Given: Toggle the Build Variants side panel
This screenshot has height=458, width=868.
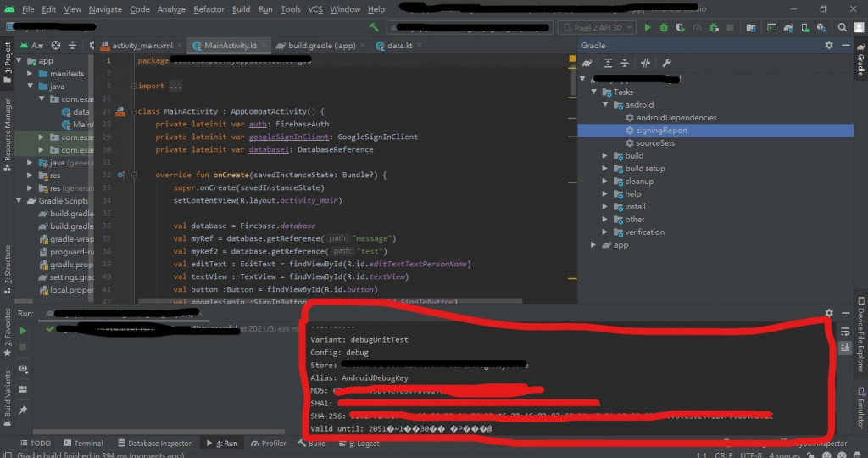Looking at the screenshot, I should coord(7,399).
